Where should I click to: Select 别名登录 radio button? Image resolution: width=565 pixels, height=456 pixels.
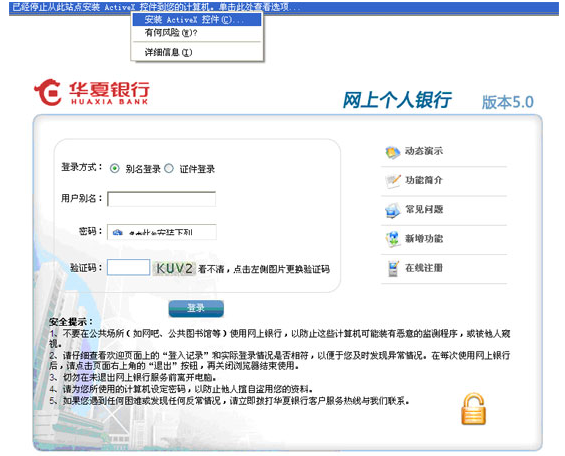click(115, 168)
